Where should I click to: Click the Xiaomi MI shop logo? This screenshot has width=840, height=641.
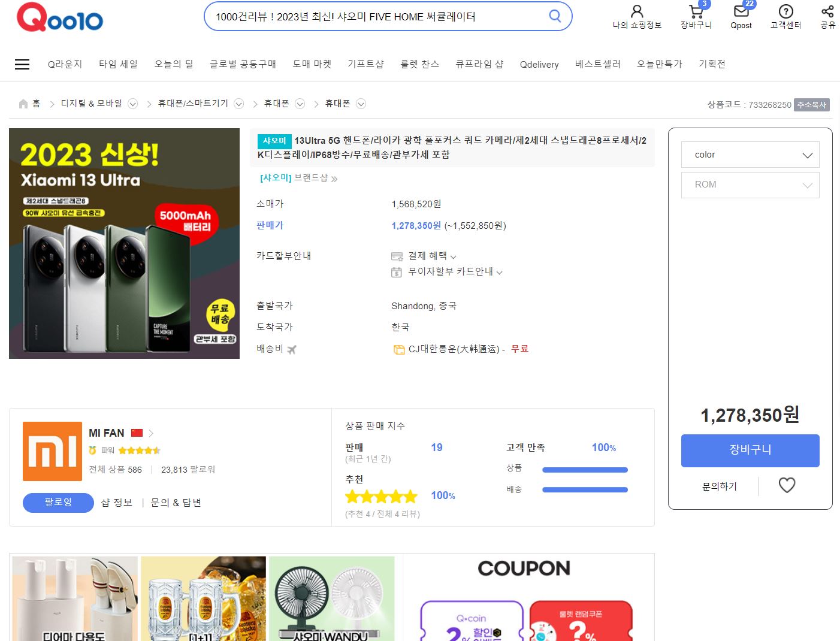53,451
